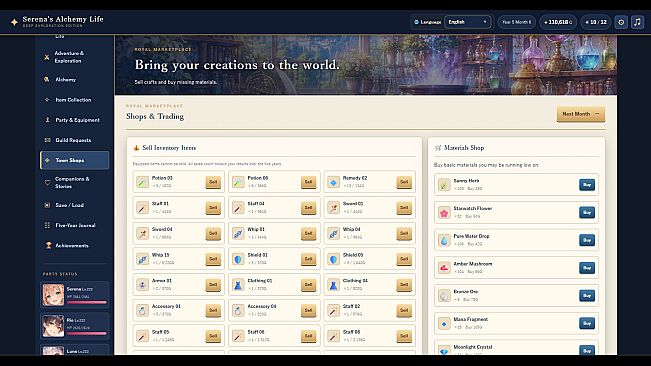
Task: Click the gold amount in header
Action: [x=558, y=22]
